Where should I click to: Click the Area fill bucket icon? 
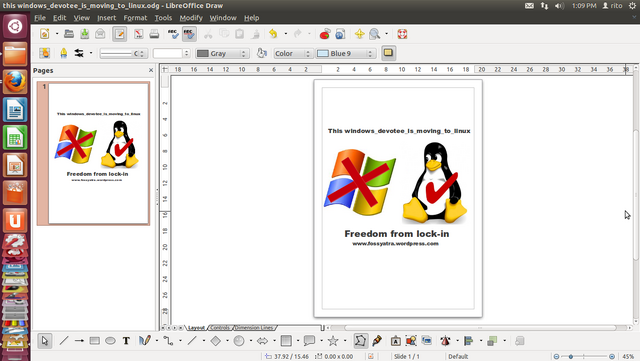tap(262, 53)
